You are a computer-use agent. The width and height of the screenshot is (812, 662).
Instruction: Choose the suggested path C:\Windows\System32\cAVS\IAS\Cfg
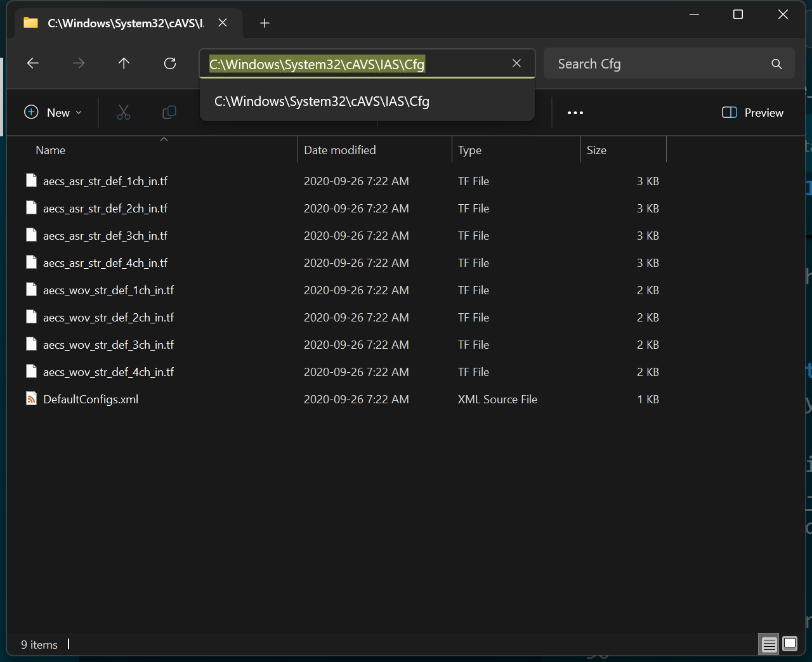367,101
